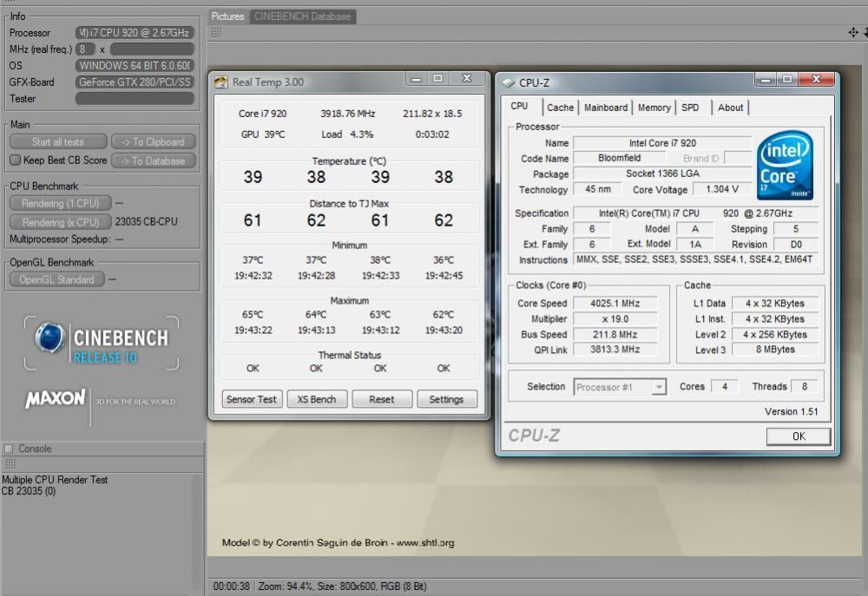Click the Intel Core i7 logo in CPU-Z

coord(785,164)
